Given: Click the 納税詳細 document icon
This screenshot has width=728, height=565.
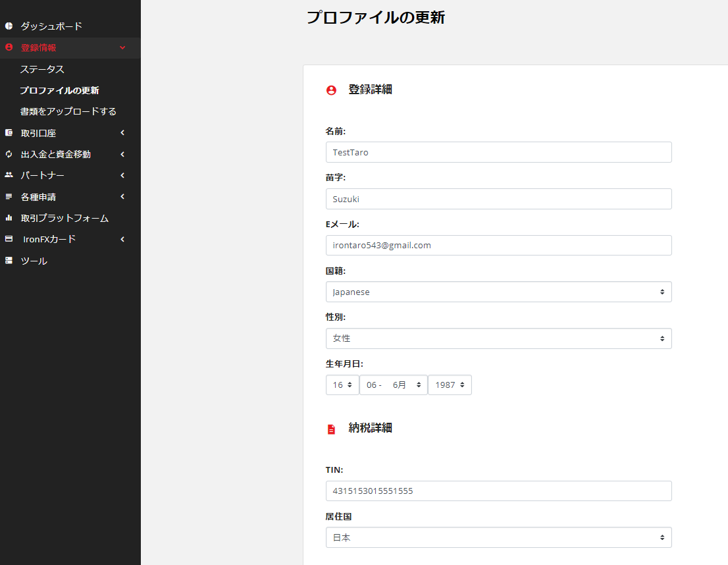Looking at the screenshot, I should [x=331, y=428].
